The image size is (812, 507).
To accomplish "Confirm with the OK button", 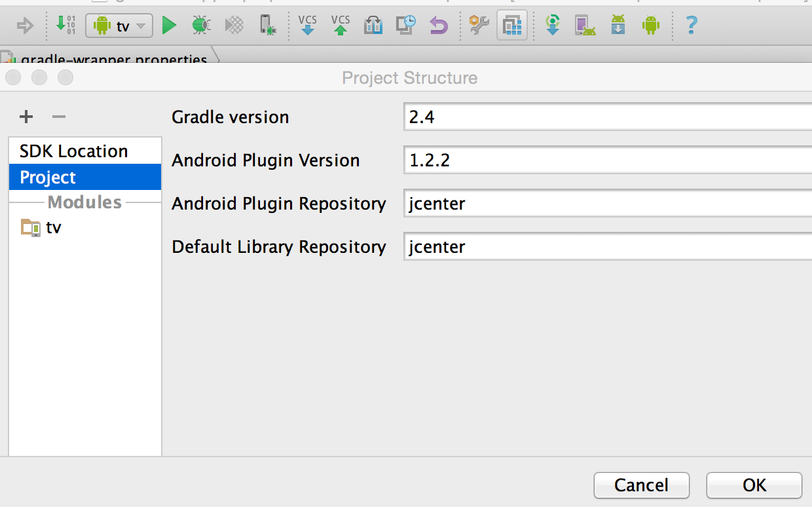I will pyautogui.click(x=754, y=485).
